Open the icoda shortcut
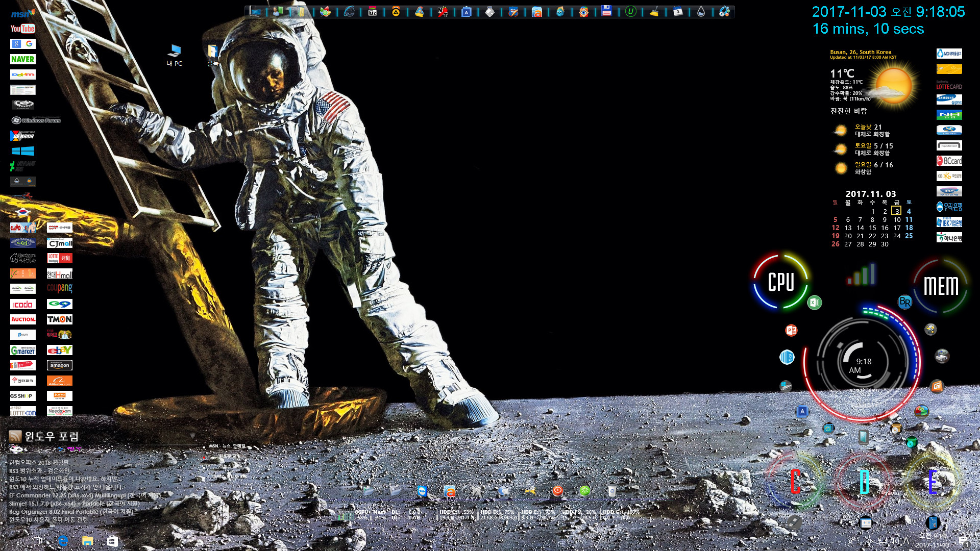The height and width of the screenshot is (551, 980). 22,304
